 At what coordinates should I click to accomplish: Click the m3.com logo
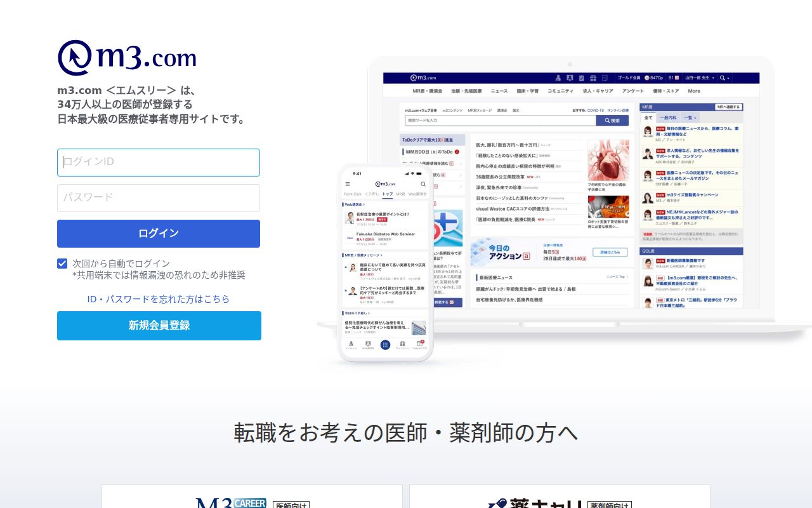pos(127,58)
